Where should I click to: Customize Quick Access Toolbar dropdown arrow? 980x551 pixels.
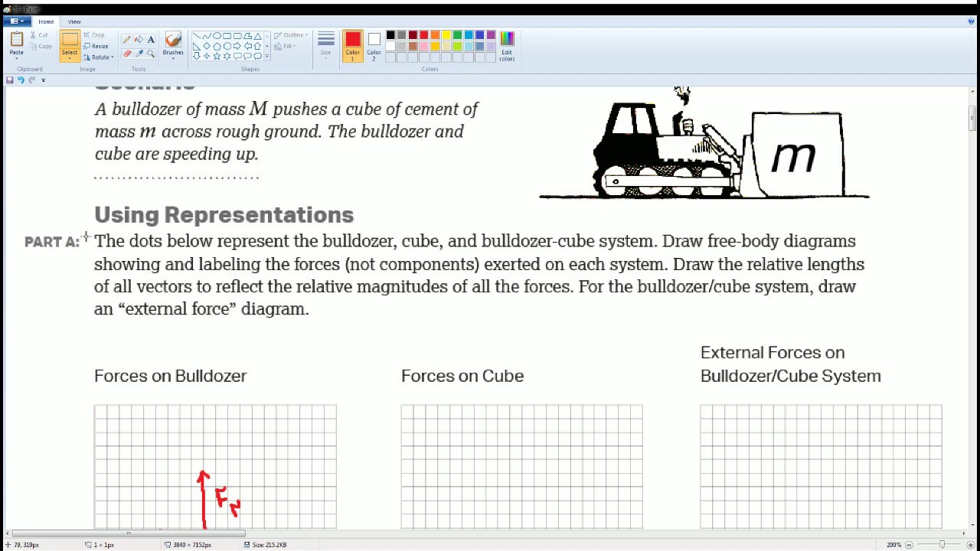pos(43,80)
